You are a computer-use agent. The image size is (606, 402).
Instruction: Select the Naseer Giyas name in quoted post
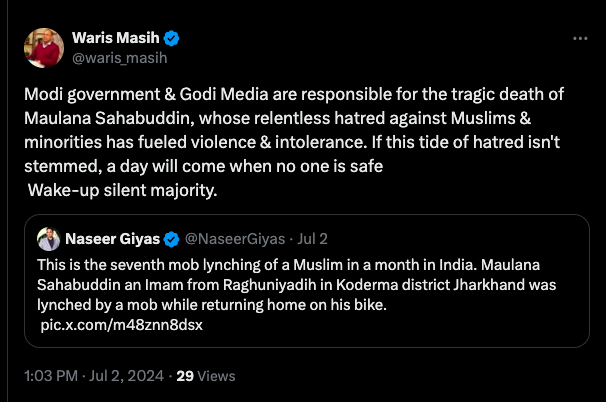point(112,240)
